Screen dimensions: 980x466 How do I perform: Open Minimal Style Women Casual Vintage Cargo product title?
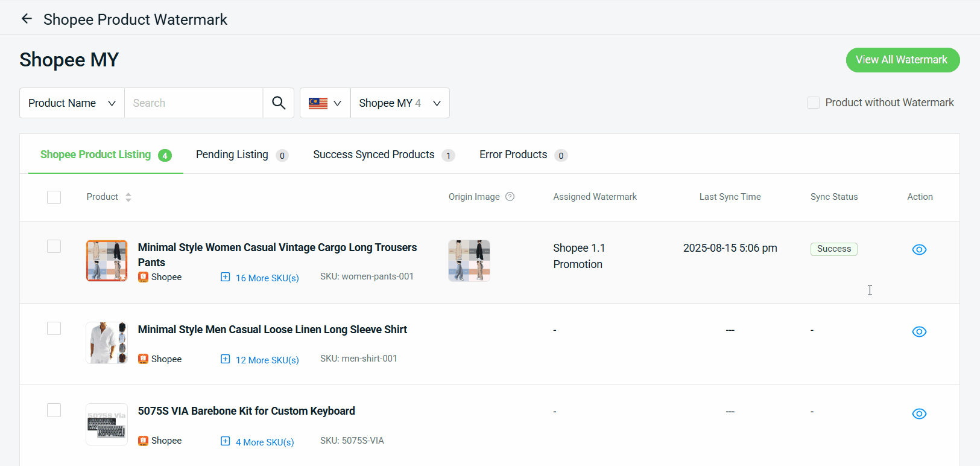click(x=277, y=255)
